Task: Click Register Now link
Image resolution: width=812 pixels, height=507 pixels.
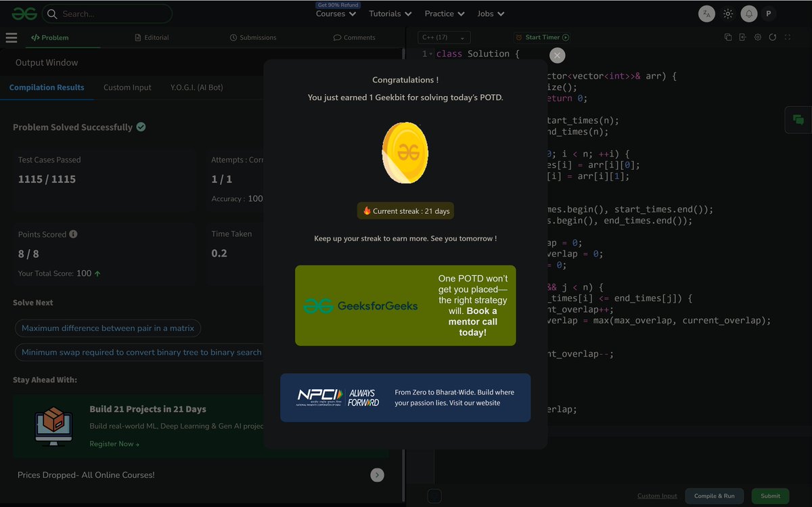Action: coord(114,444)
